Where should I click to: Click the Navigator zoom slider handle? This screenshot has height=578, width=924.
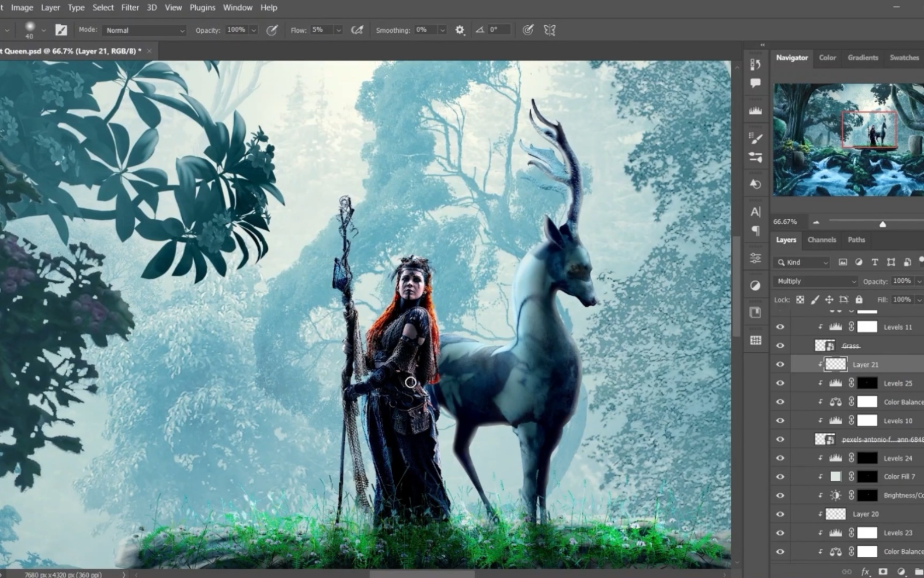point(883,224)
